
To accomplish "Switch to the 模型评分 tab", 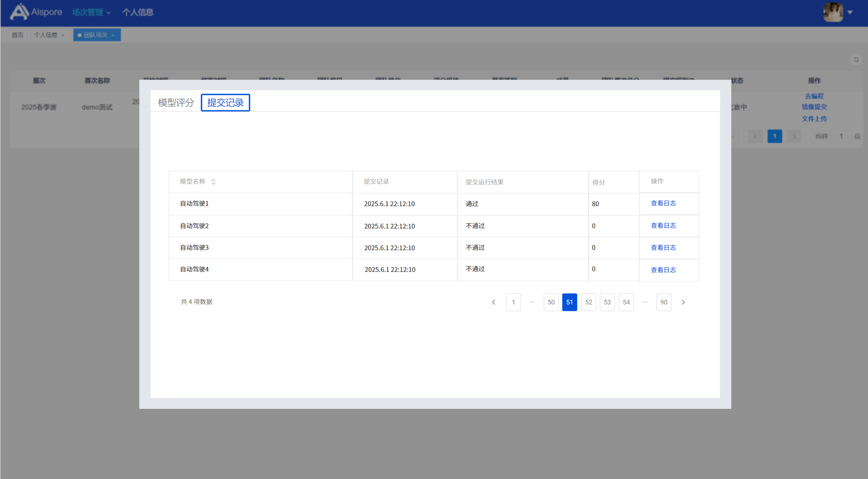I will point(176,103).
